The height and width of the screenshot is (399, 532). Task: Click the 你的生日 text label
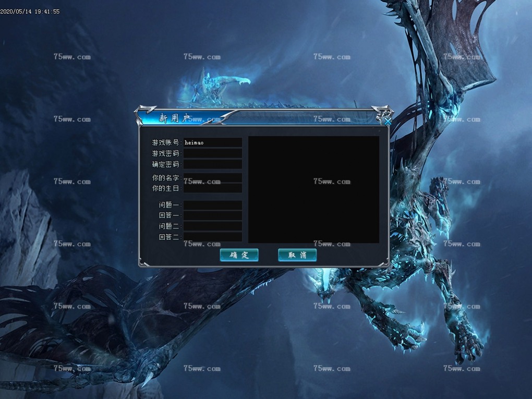click(165, 188)
